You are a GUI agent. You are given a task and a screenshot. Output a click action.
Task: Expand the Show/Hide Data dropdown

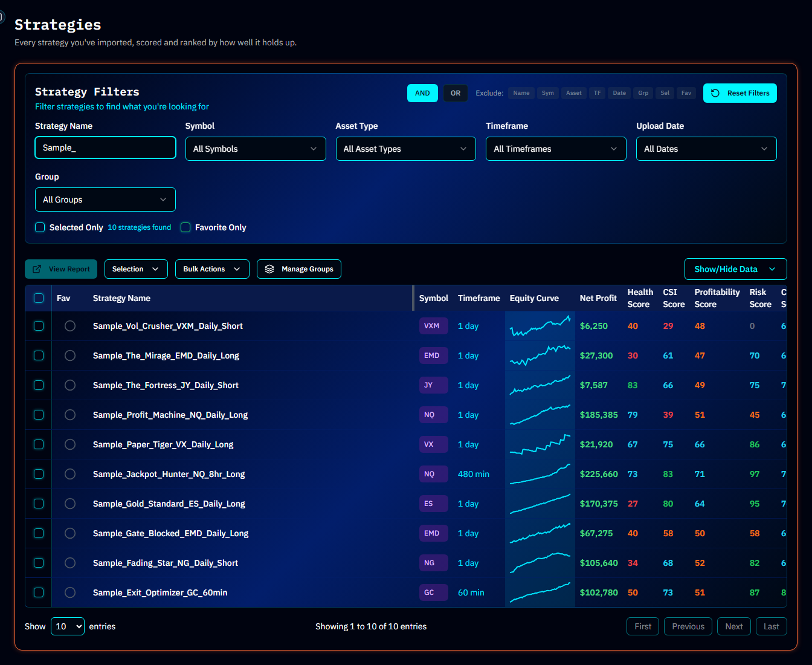click(x=736, y=269)
